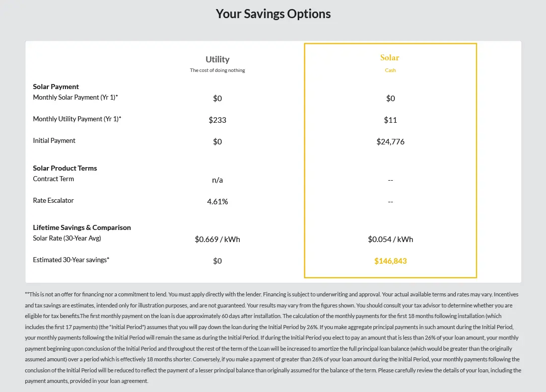The image size is (546, 392).
Task: Click the Initial Payment row label
Action: [54, 141]
